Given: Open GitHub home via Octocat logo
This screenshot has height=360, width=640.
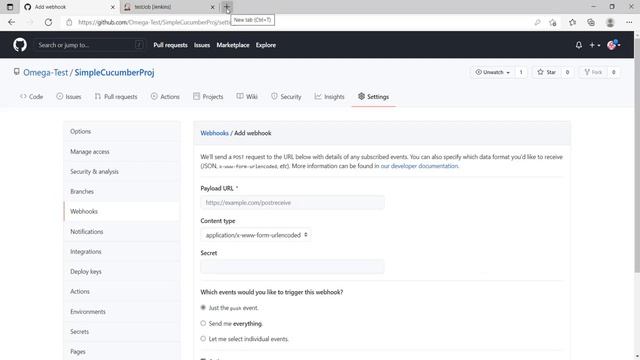Looking at the screenshot, I should tap(20, 45).
